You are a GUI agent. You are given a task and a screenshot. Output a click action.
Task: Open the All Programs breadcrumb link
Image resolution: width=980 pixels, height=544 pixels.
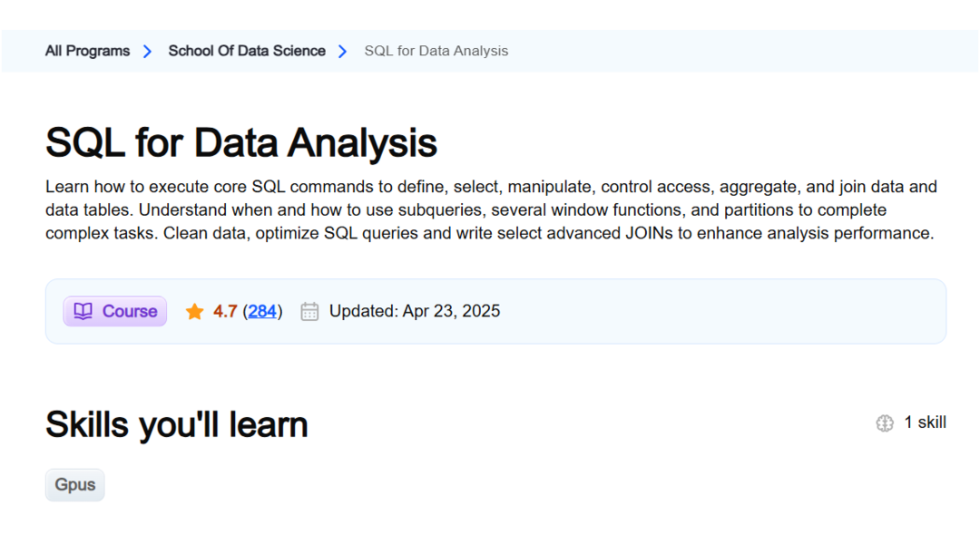click(x=87, y=51)
